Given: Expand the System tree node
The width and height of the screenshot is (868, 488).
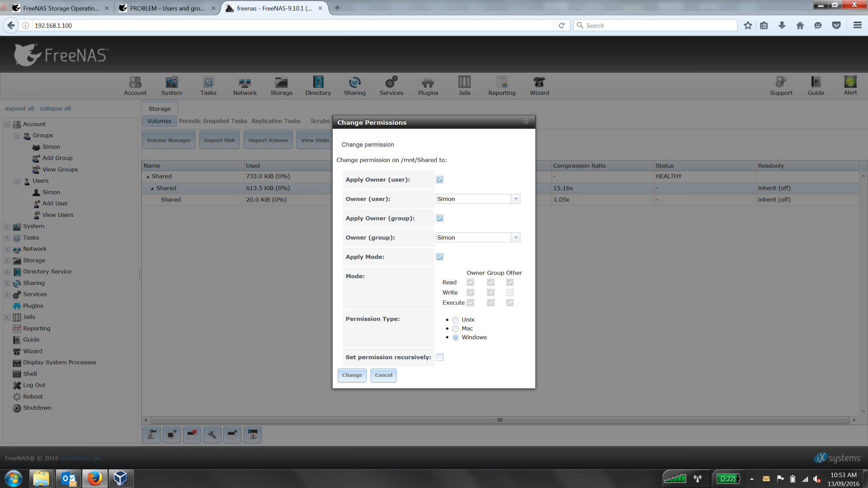Looking at the screenshot, I should pyautogui.click(x=7, y=226).
